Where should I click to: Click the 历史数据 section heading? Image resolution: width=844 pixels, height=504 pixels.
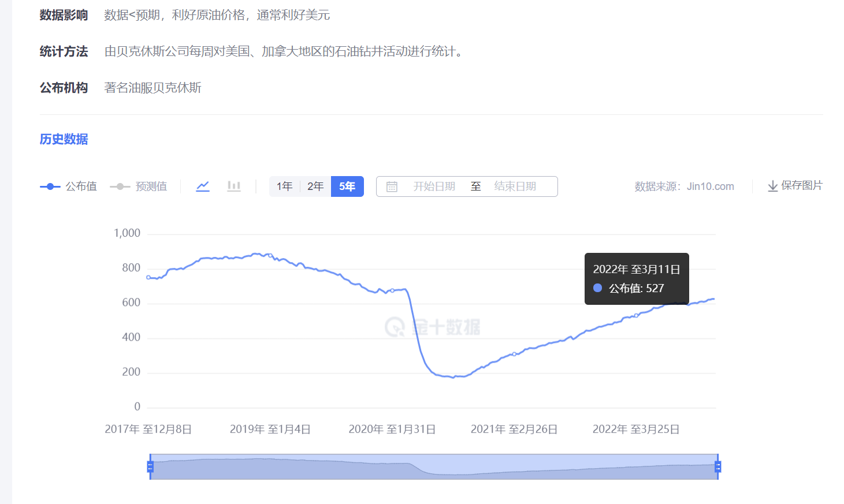64,139
